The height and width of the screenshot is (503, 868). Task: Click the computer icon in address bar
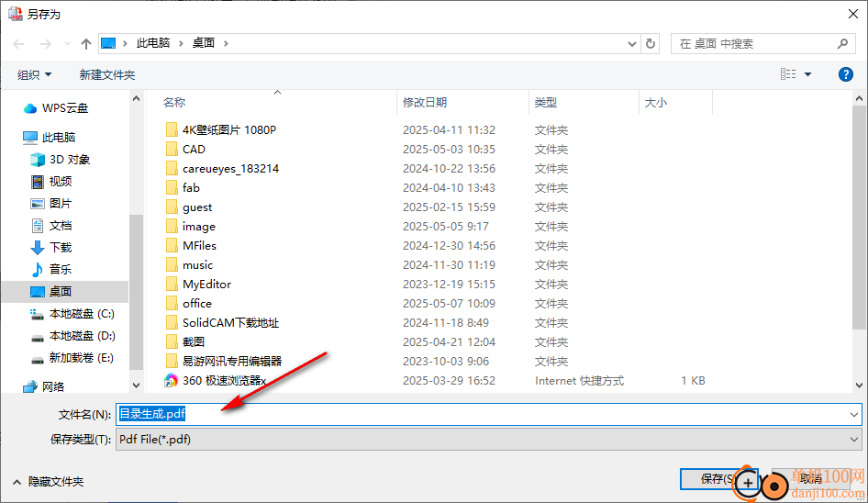[x=108, y=43]
